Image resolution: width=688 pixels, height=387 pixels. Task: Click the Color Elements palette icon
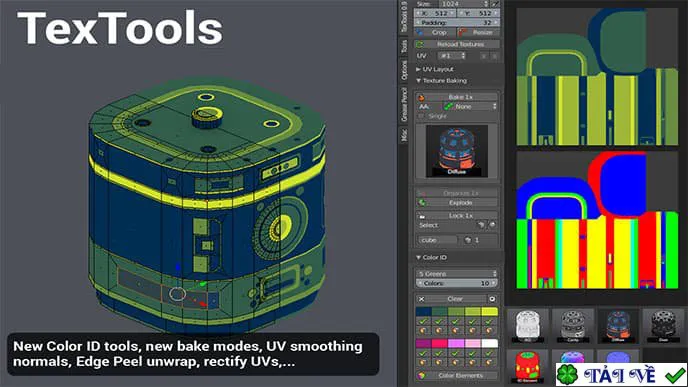pos(422,376)
